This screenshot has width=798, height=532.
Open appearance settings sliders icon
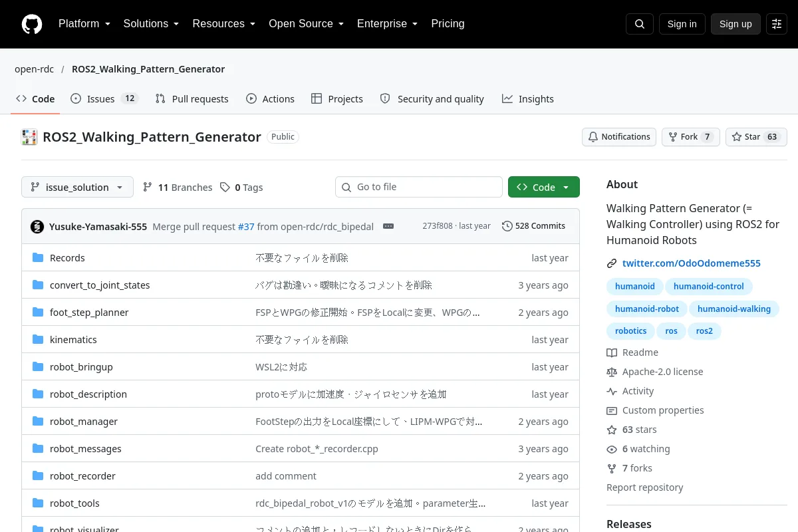pyautogui.click(x=777, y=24)
